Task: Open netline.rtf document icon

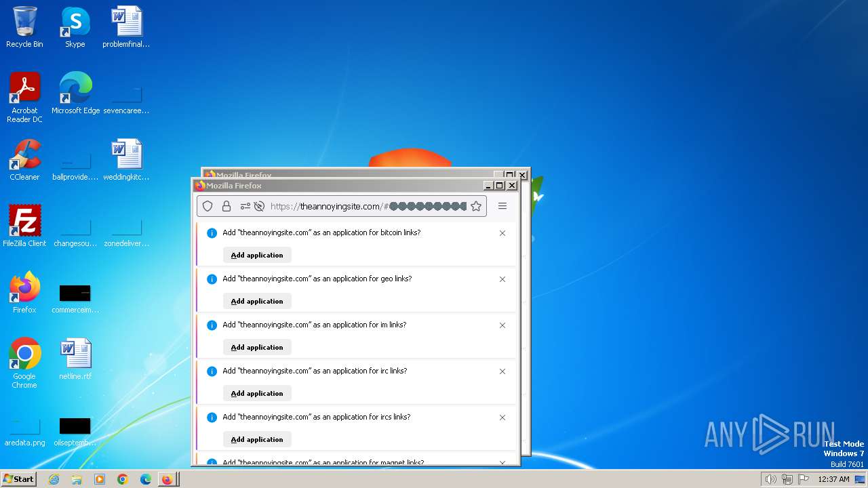Action: (x=75, y=359)
